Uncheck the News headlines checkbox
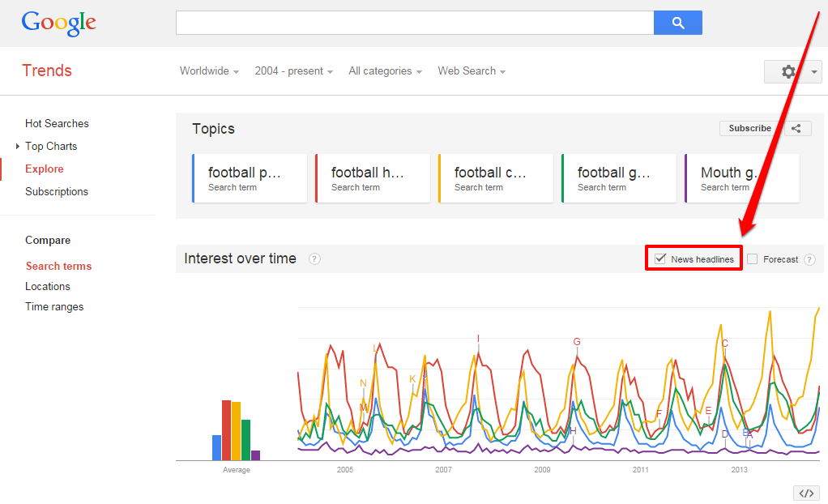This screenshot has height=504, width=828. pos(660,258)
